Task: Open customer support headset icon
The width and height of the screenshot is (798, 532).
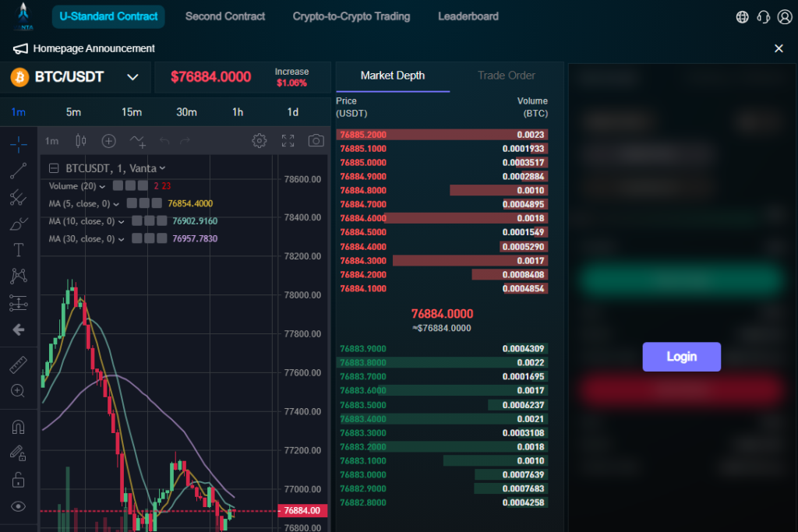Action: [x=764, y=17]
